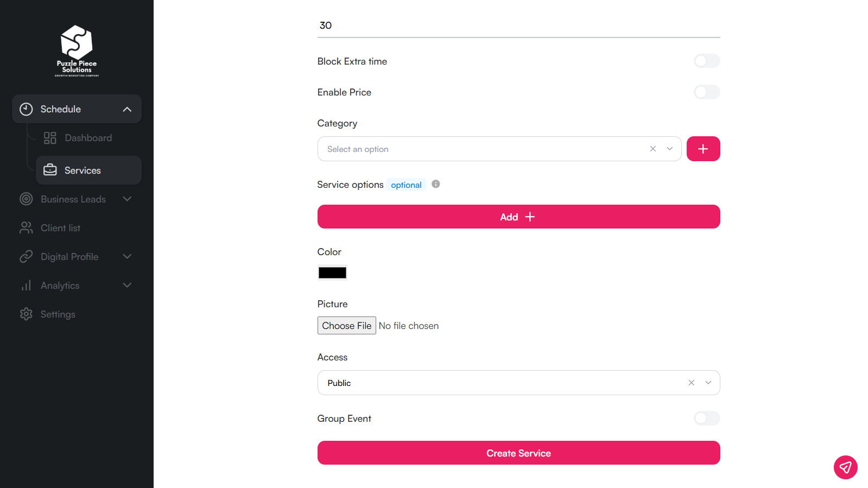Open Dashboard from the sidebar menu
The height and width of the screenshot is (488, 868).
tap(88, 138)
